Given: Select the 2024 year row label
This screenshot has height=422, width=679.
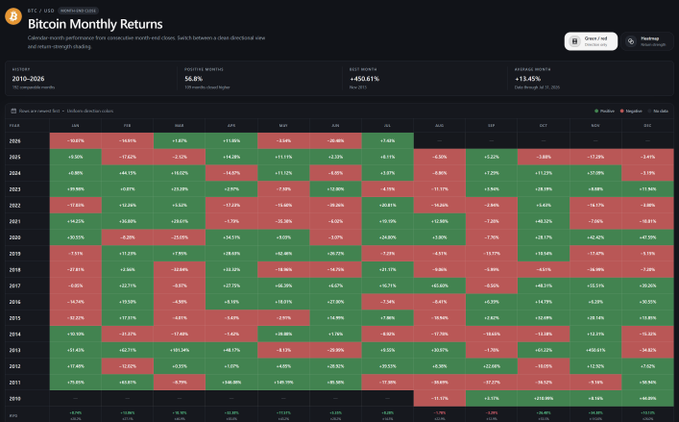Looking at the screenshot, I should pos(15,173).
